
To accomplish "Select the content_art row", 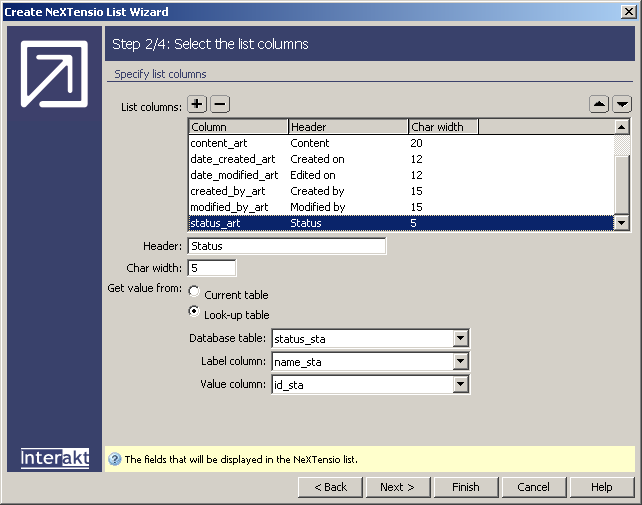I will coord(401,143).
